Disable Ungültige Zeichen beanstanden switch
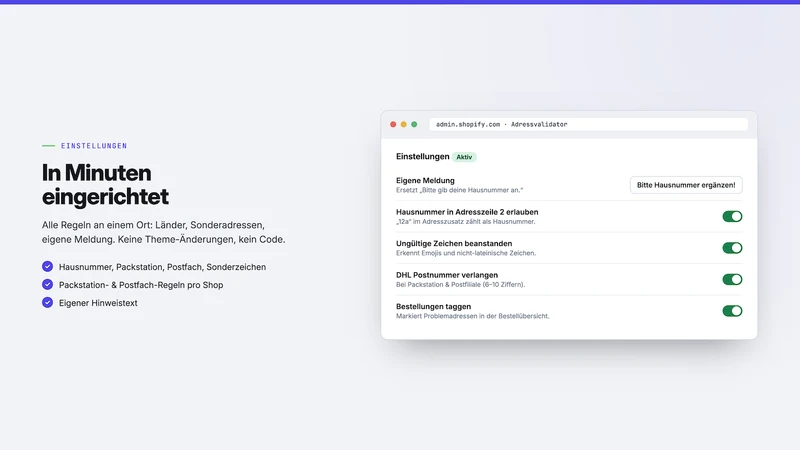Viewport: 800px width, 450px height. [x=732, y=248]
